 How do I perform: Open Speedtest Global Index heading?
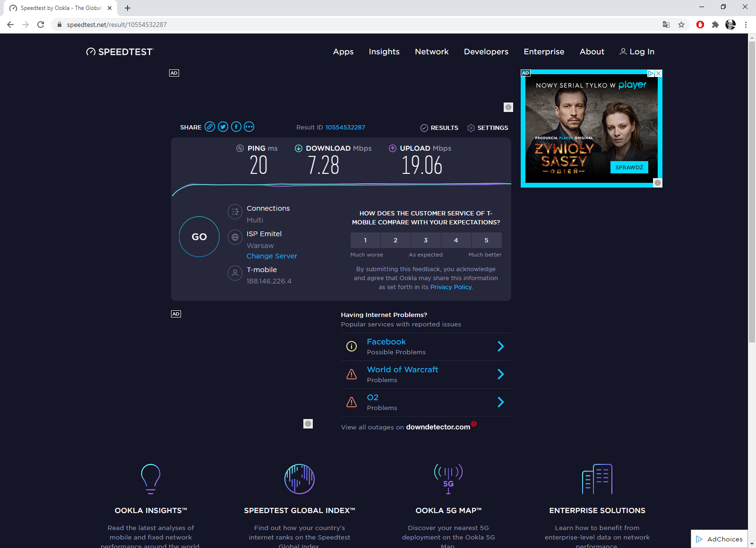point(300,511)
